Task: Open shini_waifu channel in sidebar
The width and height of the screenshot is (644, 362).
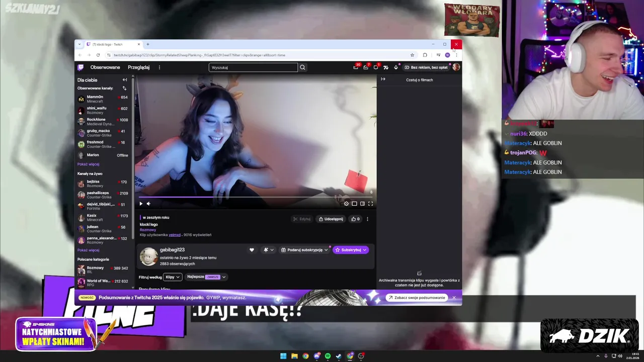Action: [103, 110]
